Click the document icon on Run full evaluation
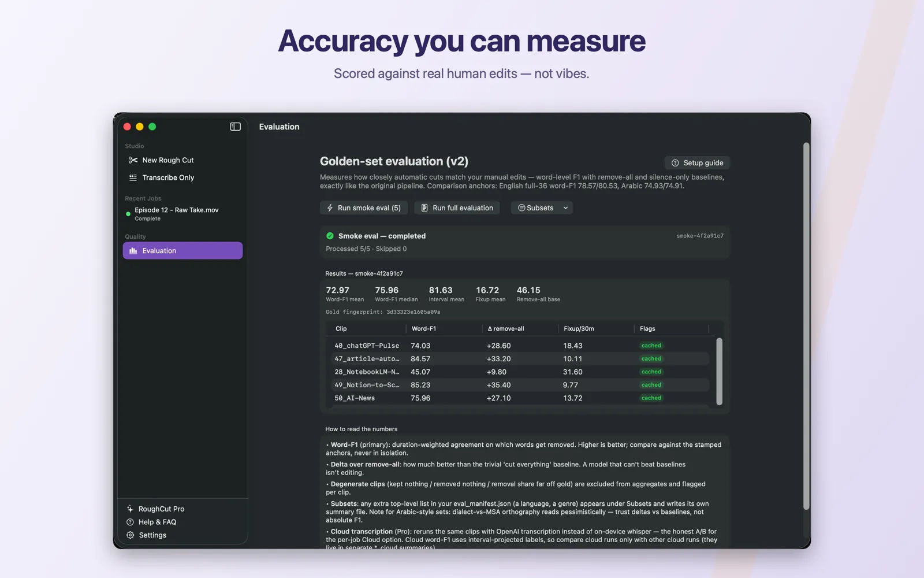 [x=424, y=208]
